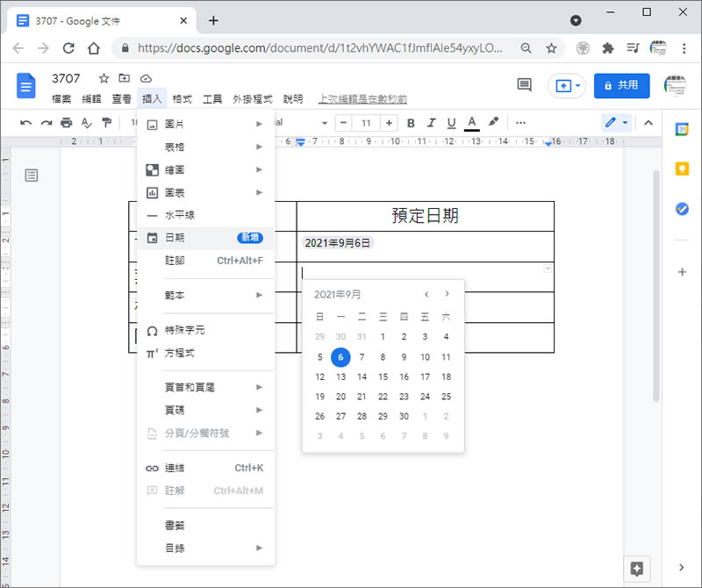Click the undo arrow in toolbar
Viewport: 702px width, 588px height.
point(26,123)
